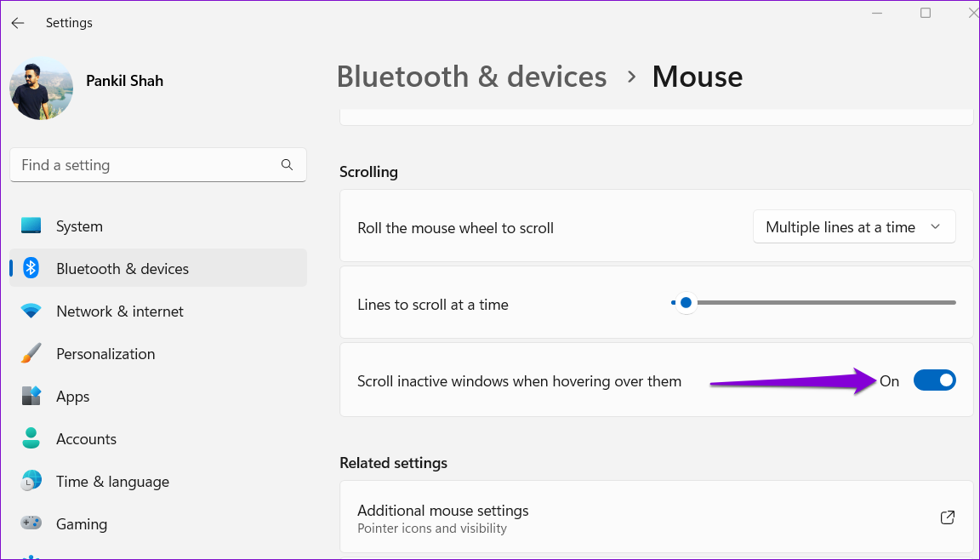Click the Lines to scroll slider handle

pos(686,302)
